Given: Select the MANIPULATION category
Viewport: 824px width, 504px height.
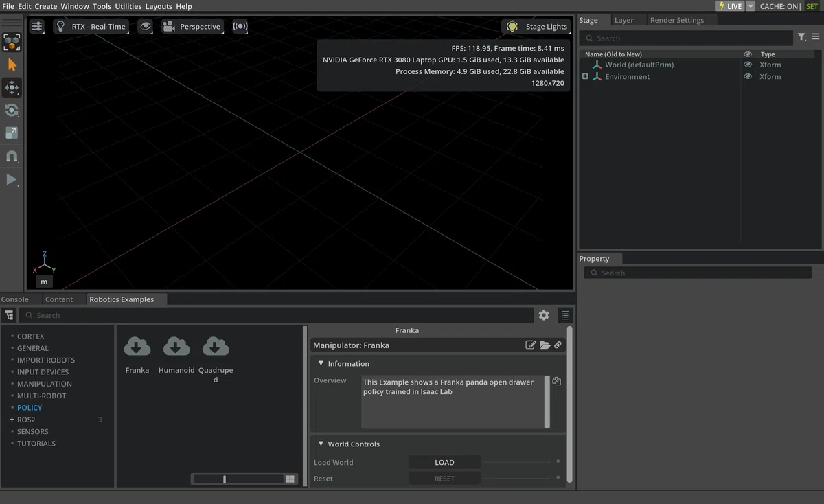Looking at the screenshot, I should click(45, 384).
